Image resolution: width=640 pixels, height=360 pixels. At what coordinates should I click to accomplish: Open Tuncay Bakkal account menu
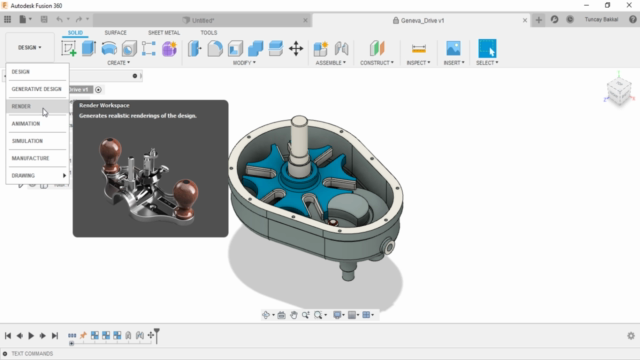(601, 20)
